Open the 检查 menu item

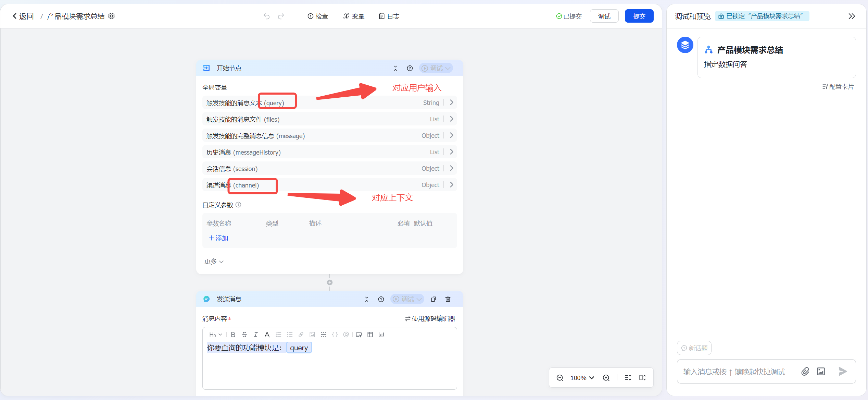pyautogui.click(x=318, y=16)
